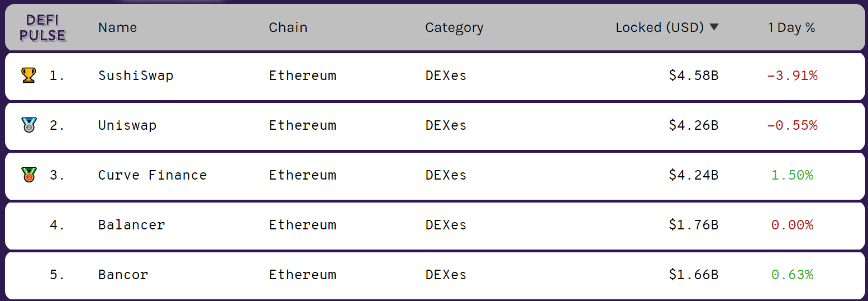Click the bronze medal icon for Curve Finance
The width and height of the screenshot is (868, 301).
(x=28, y=175)
